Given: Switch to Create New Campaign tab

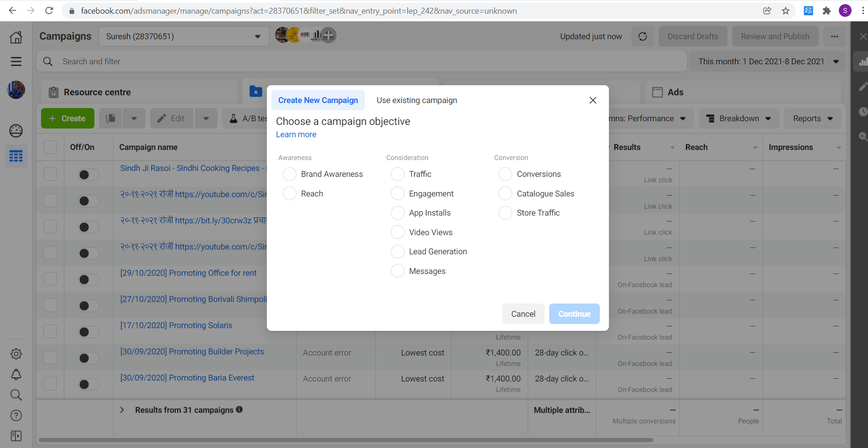Looking at the screenshot, I should point(318,100).
